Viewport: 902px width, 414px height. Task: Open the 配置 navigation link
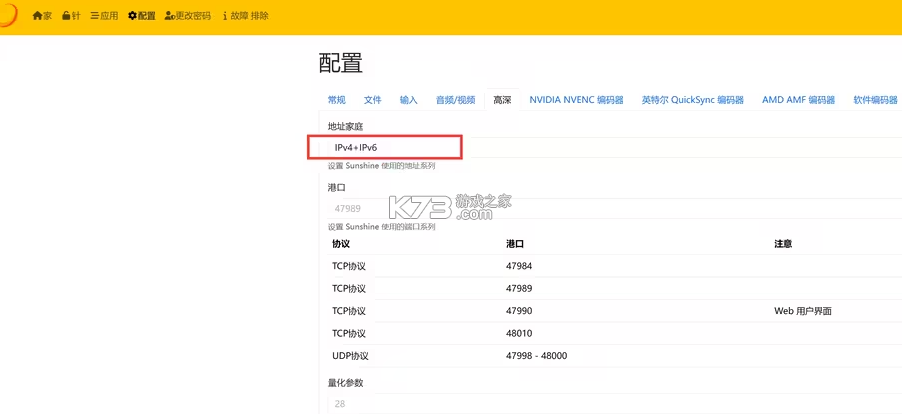(142, 16)
